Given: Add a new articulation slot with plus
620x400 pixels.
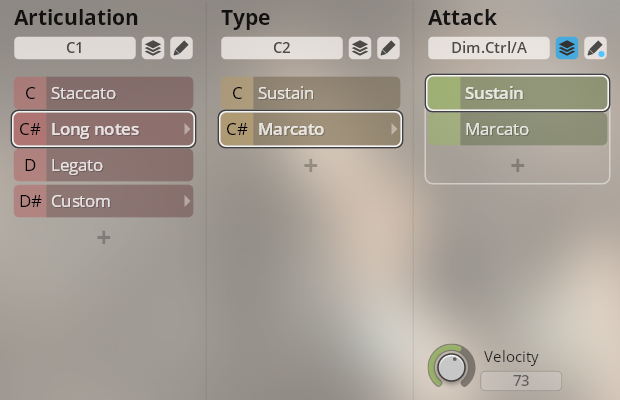Looking at the screenshot, I should [x=104, y=238].
